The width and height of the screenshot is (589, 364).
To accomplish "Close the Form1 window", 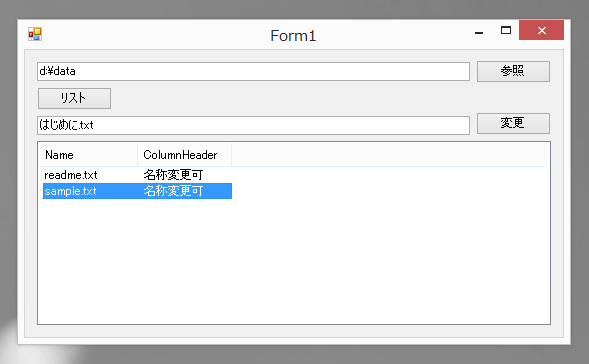I will [x=541, y=30].
